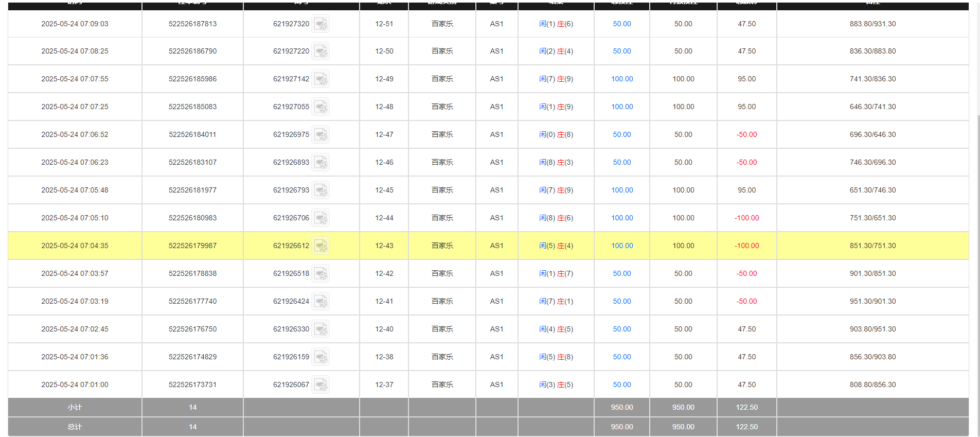Click the replay icon beside 621926793
Screen dimensions: 980x437
click(x=320, y=190)
